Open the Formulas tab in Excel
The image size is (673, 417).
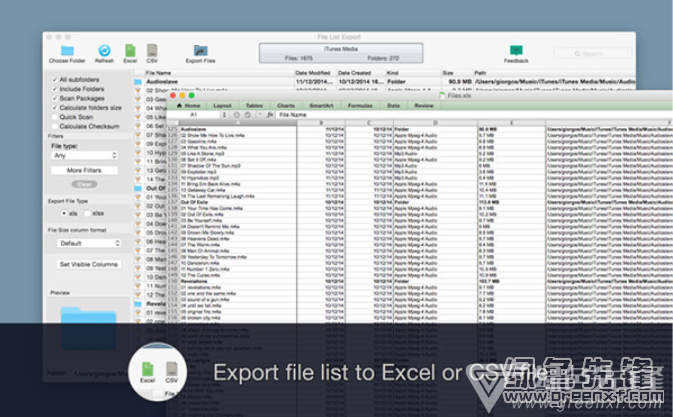pos(360,106)
